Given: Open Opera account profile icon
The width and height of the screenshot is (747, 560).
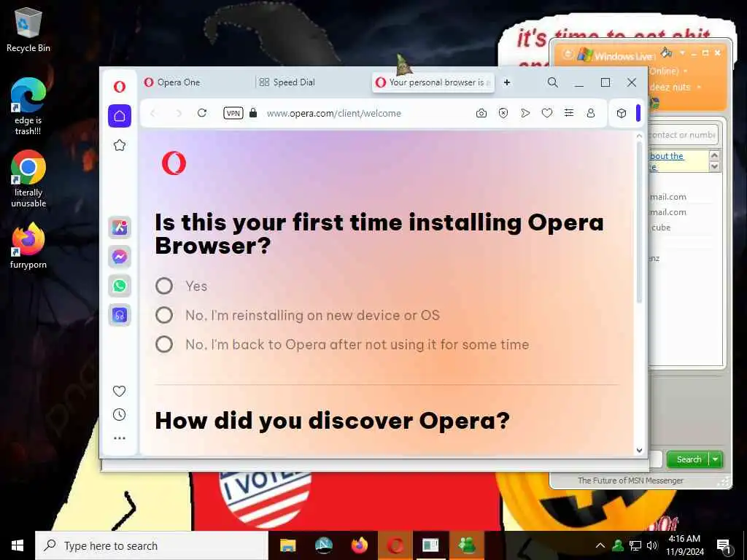Looking at the screenshot, I should (x=591, y=113).
